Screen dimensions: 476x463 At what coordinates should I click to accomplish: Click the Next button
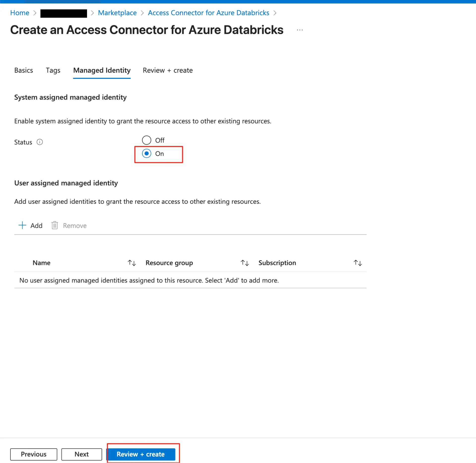click(82, 454)
